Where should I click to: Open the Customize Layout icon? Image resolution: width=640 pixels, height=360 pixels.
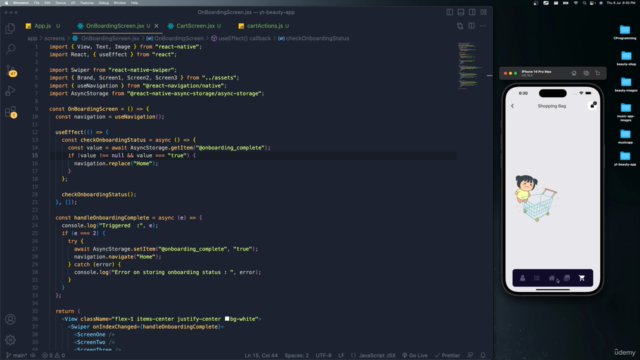click(x=484, y=12)
